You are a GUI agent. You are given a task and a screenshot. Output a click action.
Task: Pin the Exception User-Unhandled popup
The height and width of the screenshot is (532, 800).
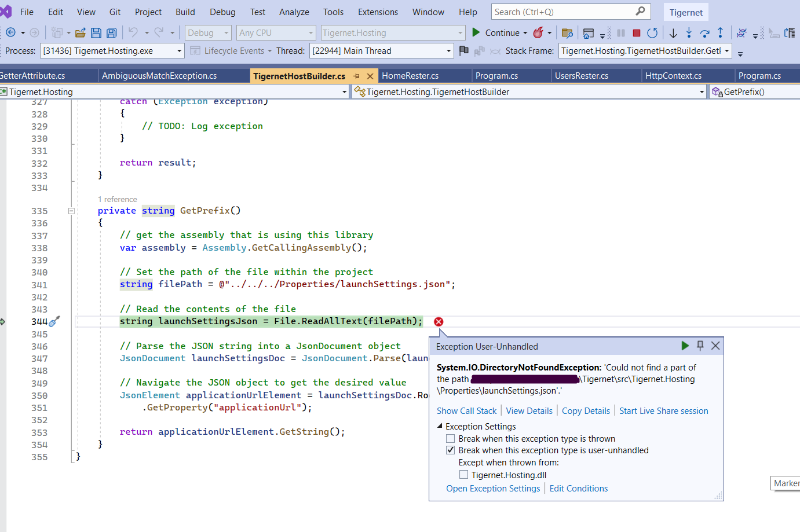700,346
